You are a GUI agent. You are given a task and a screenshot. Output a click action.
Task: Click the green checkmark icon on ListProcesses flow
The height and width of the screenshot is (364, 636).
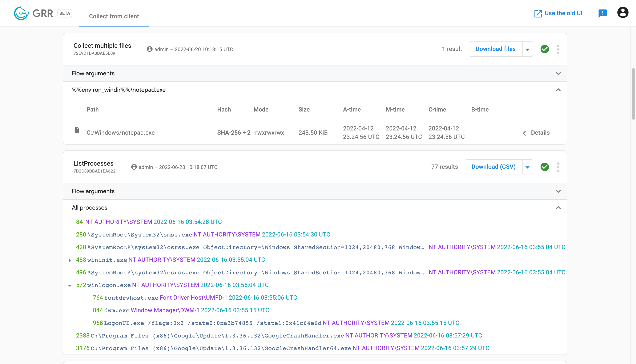545,167
